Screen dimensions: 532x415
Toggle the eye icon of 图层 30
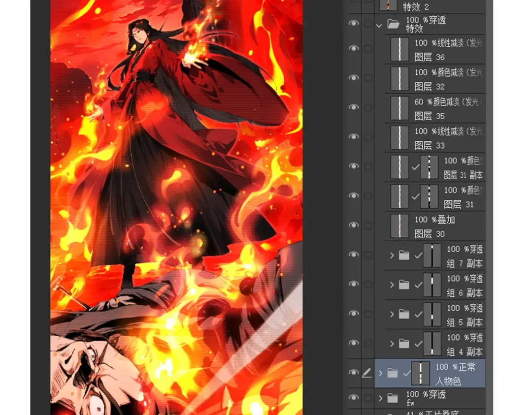pyautogui.click(x=354, y=225)
